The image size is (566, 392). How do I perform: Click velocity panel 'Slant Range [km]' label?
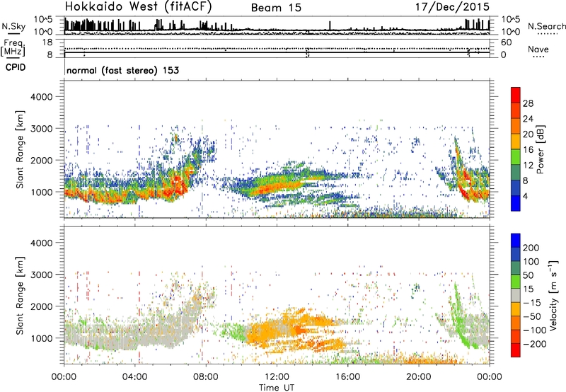[x=20, y=296]
